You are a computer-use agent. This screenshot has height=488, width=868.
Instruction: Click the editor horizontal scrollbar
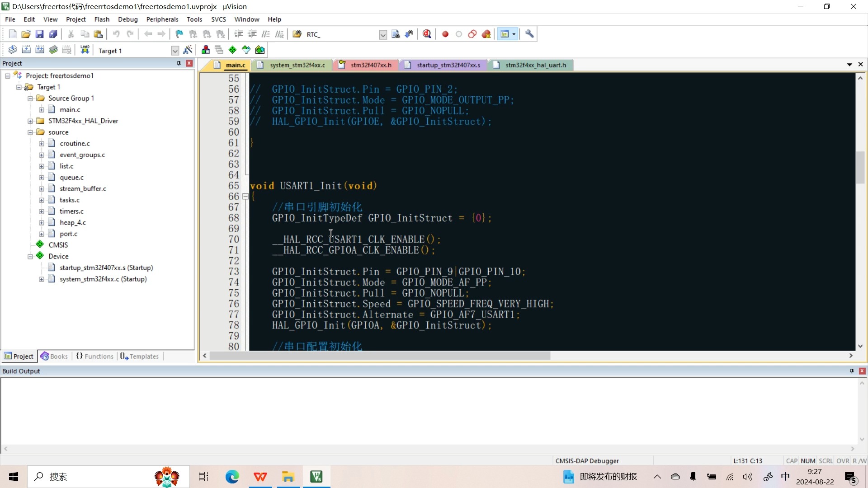point(380,356)
